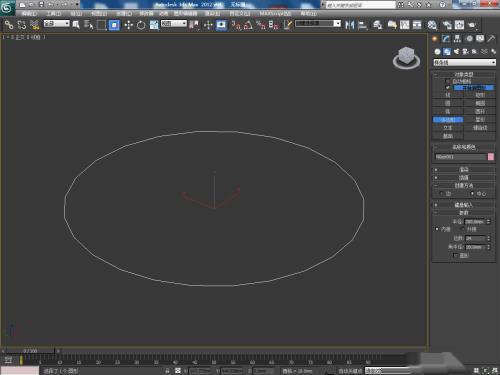Click the Rectangle shape button
This screenshot has width=500, height=375.
pos(480,95)
